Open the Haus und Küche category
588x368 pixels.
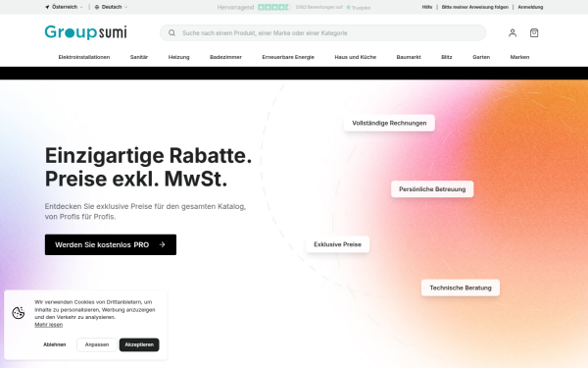355,57
